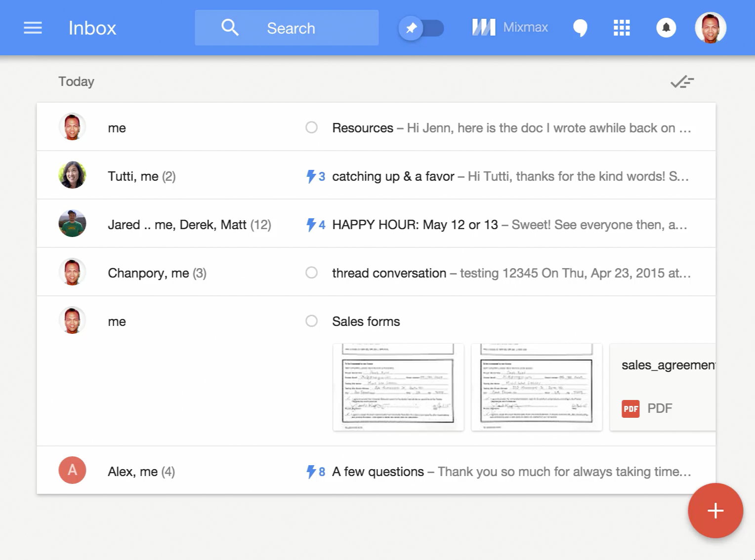This screenshot has height=560, width=755.
Task: Open second scanned form attachment thumbnail
Action: tap(537, 387)
